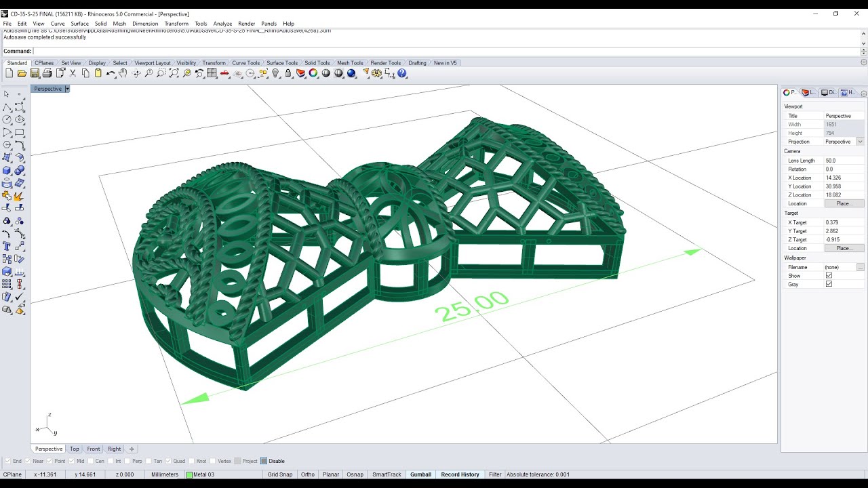Toggle the Near osnap checkbox
868x488 pixels.
pyautogui.click(x=28, y=461)
